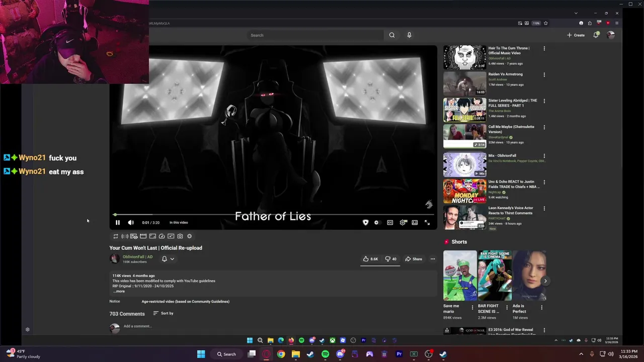Open more actions beside the Share button
Image resolution: width=644 pixels, height=362 pixels.
(433, 259)
